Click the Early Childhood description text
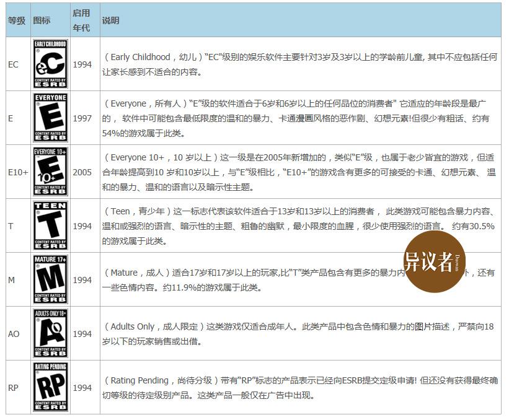 point(299,64)
